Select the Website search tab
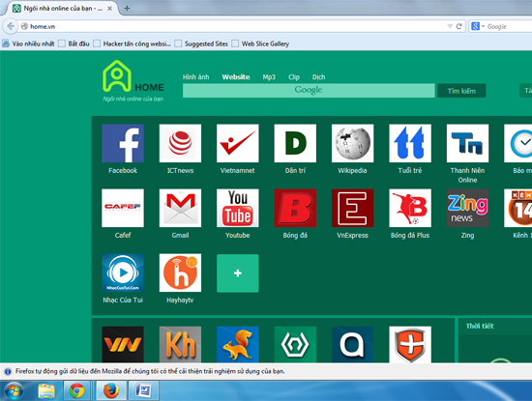Image resolution: width=532 pixels, height=401 pixels. [236, 77]
